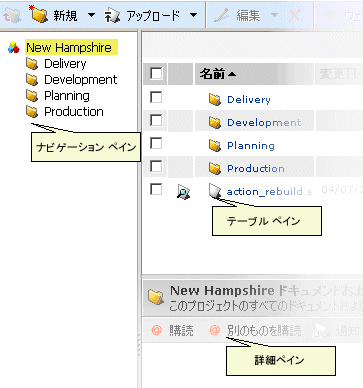Select Delivery folder in navigation tree
363x388 pixels.
(x=65, y=64)
